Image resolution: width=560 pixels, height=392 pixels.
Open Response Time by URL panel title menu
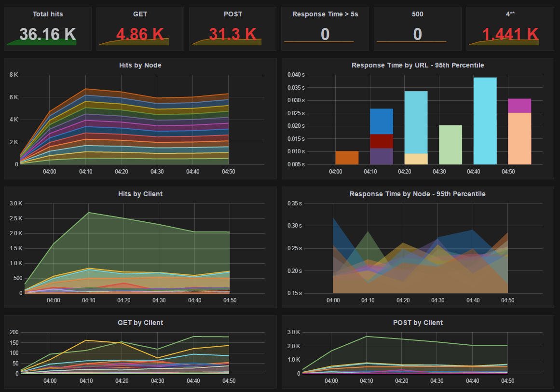coord(418,65)
